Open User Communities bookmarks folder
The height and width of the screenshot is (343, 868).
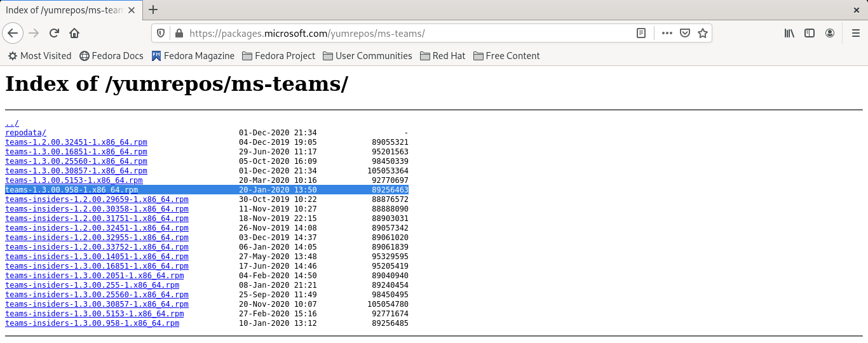tap(367, 56)
